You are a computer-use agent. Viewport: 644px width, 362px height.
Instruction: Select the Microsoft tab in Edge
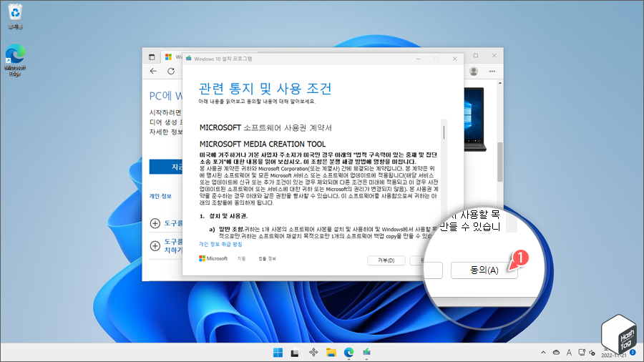172,57
